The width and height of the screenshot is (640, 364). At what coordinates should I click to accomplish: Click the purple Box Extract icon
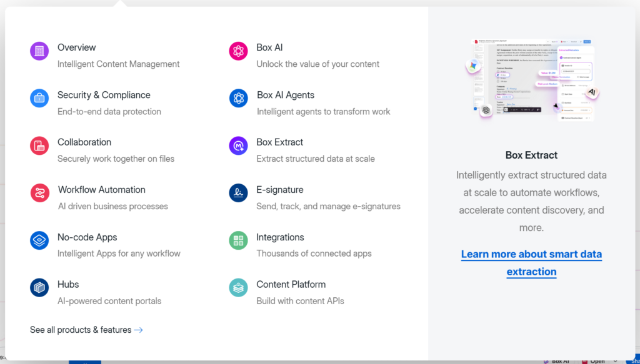[238, 145]
